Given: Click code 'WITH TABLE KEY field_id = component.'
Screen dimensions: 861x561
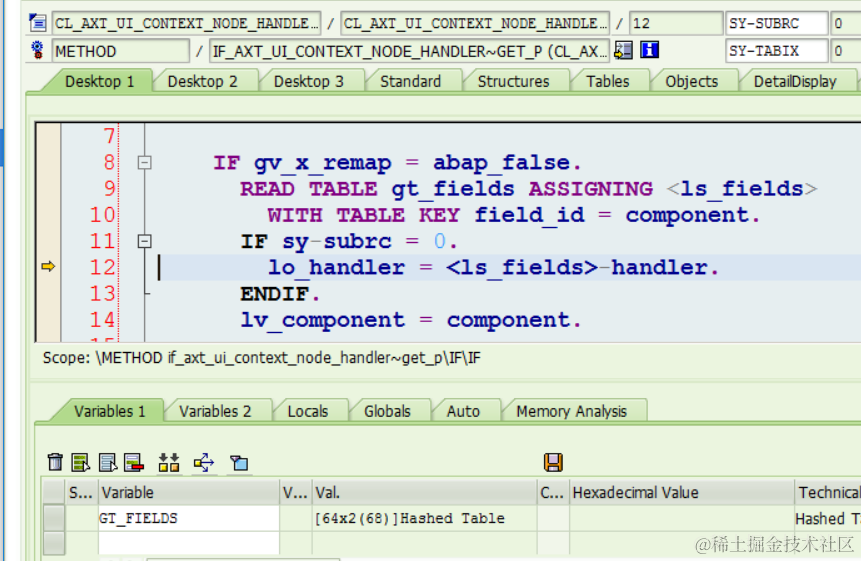Looking at the screenshot, I should [x=513, y=215].
